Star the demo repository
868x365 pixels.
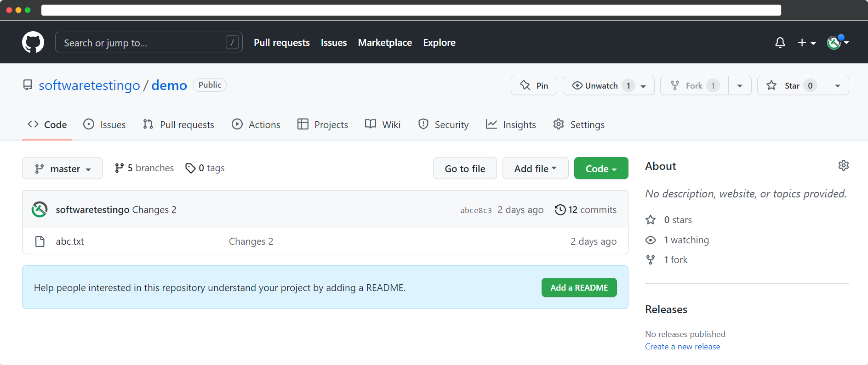[792, 85]
